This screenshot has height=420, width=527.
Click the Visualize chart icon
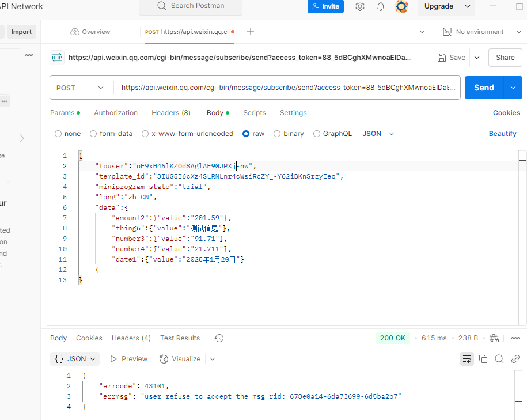(x=164, y=359)
